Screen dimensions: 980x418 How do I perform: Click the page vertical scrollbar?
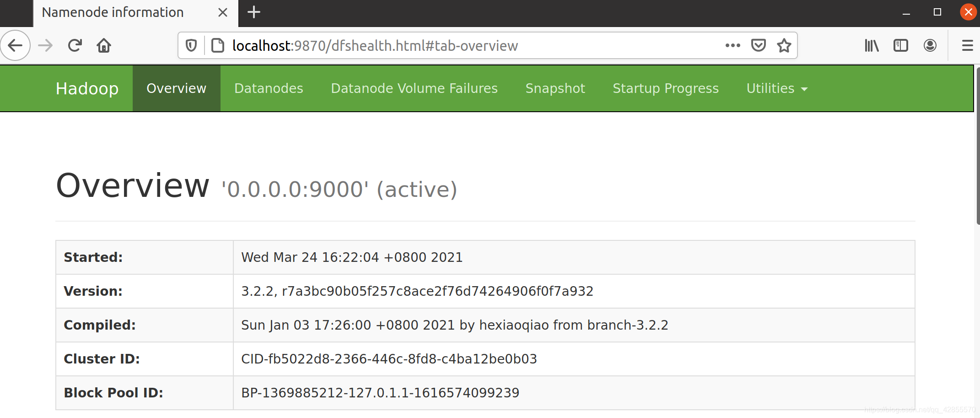click(978, 146)
